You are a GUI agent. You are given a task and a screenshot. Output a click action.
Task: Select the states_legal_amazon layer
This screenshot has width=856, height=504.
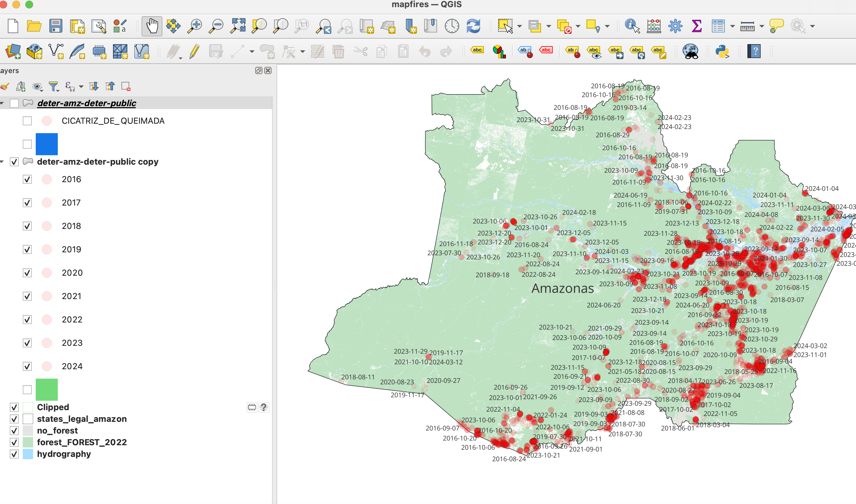click(x=82, y=419)
